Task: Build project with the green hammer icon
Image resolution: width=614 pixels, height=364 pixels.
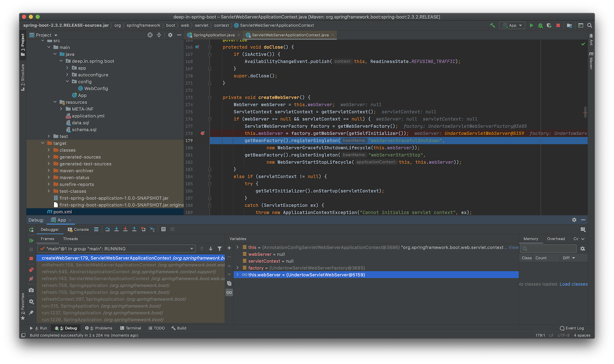Action: point(492,26)
